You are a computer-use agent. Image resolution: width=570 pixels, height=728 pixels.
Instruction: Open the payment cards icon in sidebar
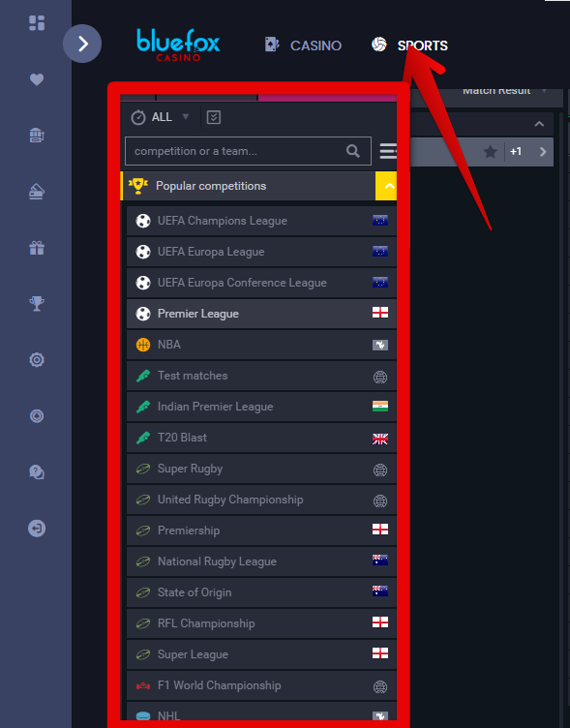pyautogui.click(x=37, y=192)
